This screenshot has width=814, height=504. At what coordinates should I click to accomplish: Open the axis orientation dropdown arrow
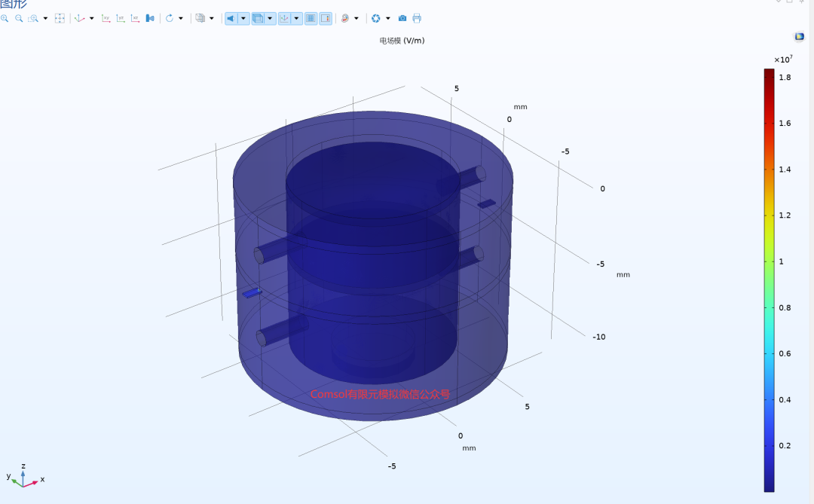[x=296, y=19]
